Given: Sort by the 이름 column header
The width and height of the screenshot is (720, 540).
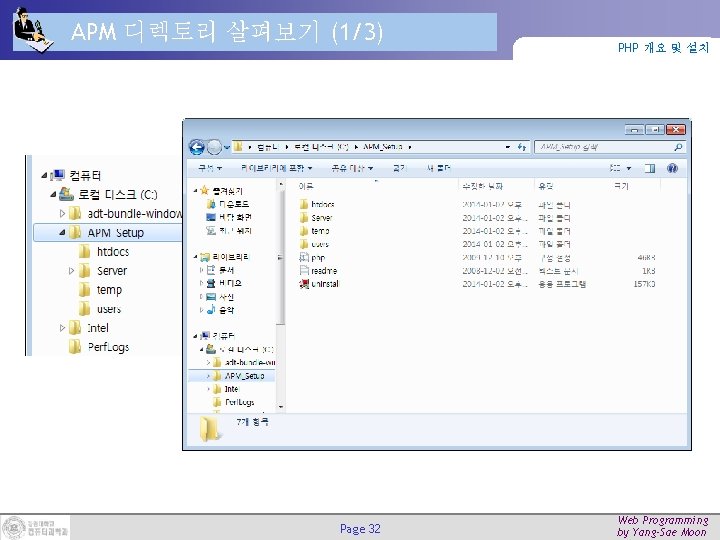Looking at the screenshot, I should pyautogui.click(x=306, y=186).
